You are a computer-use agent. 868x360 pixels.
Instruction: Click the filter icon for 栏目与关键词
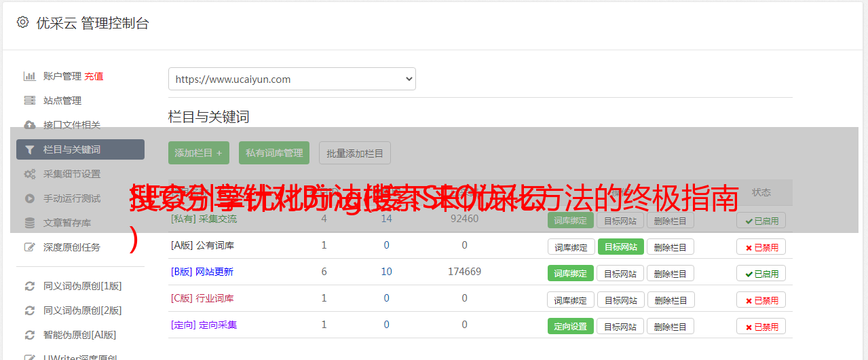point(29,149)
